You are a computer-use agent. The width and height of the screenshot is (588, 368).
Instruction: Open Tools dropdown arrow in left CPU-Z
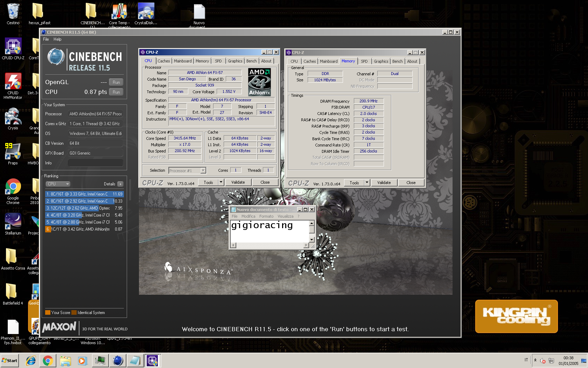click(x=221, y=182)
